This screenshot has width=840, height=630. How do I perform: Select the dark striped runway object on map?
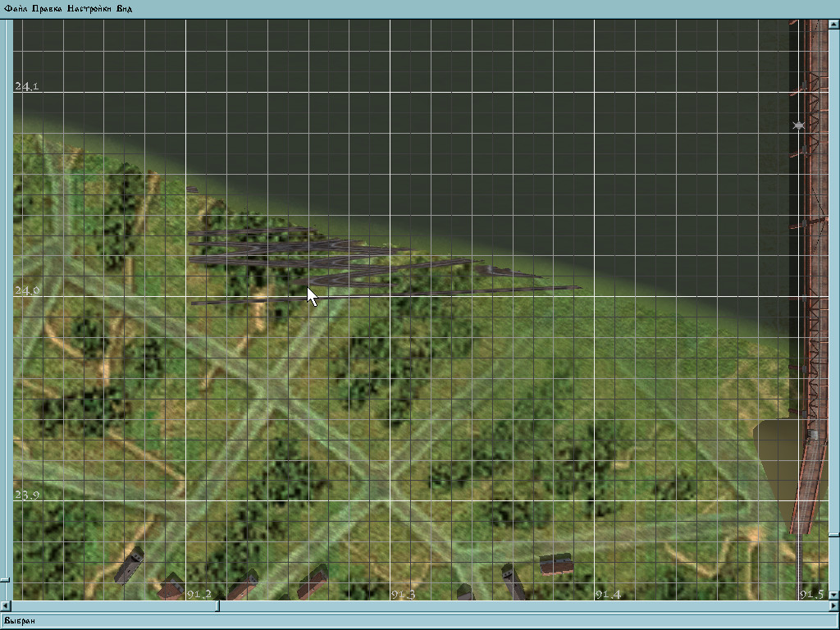pos(343,262)
